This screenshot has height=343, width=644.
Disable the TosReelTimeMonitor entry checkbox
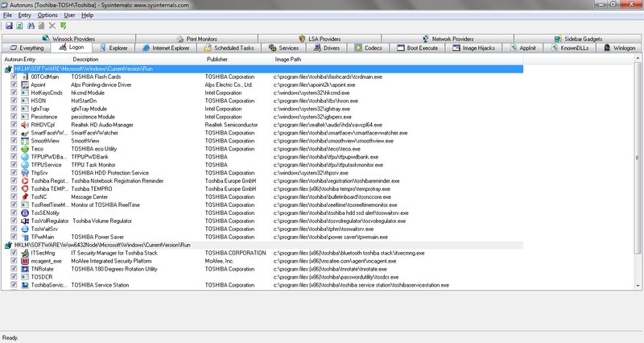pos(14,205)
